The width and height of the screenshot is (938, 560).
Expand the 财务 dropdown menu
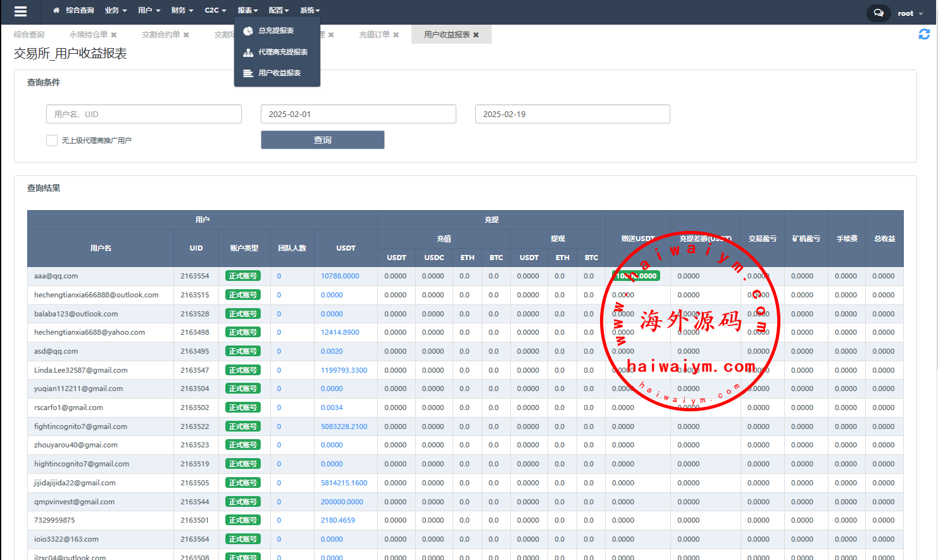[x=182, y=11]
